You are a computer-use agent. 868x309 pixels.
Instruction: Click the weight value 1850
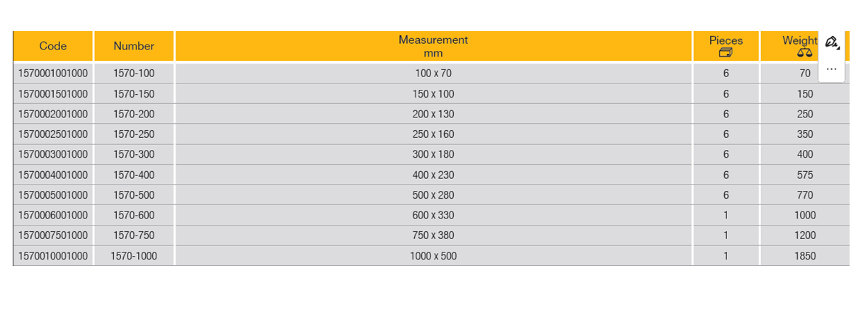coord(805,256)
